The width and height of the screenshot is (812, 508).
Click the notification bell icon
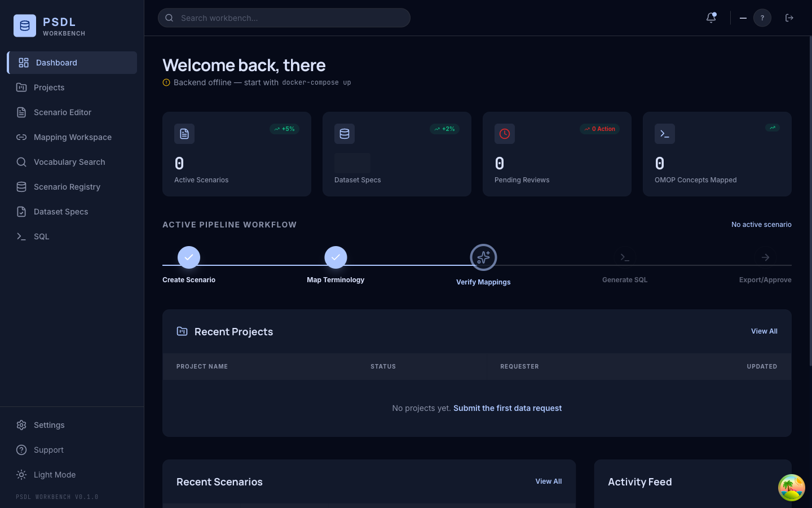710,17
